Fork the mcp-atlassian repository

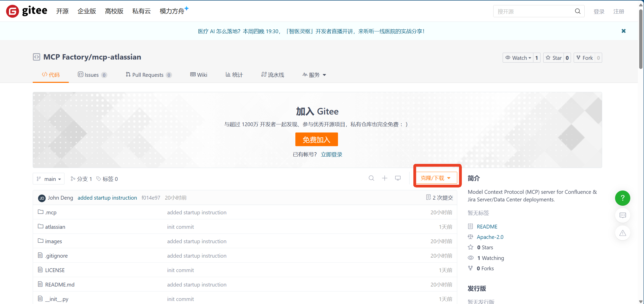(584, 58)
